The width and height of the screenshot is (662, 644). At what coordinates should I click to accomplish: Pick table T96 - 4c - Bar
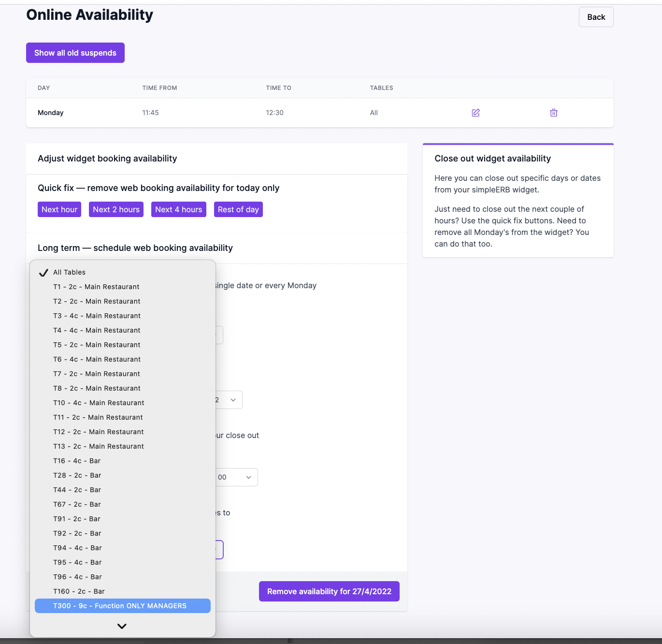tap(123, 577)
